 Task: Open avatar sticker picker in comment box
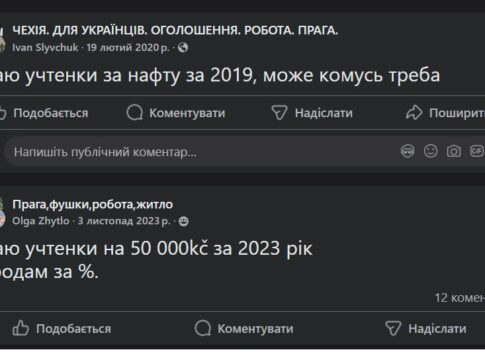click(x=407, y=151)
